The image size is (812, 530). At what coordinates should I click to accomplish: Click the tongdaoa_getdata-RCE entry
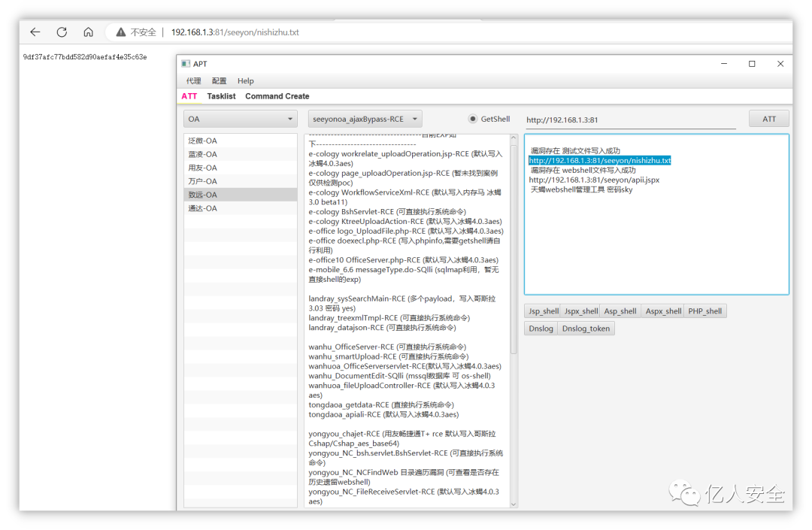coord(381,405)
